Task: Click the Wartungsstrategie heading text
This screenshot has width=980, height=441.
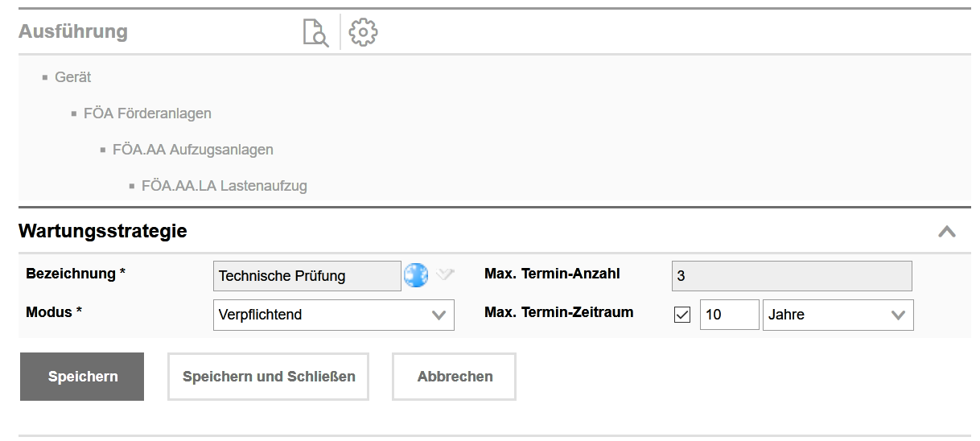Action: (102, 231)
